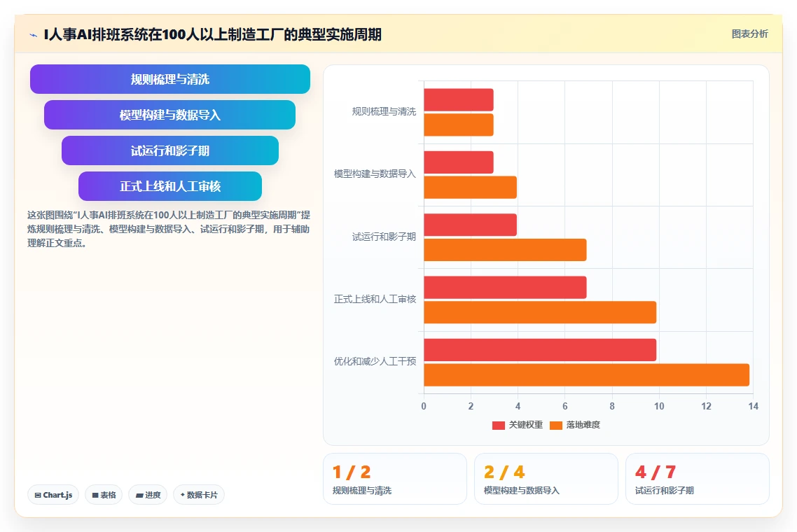Click the 试运行和影子期 chart axis label
The image size is (797, 532).
tap(384, 237)
